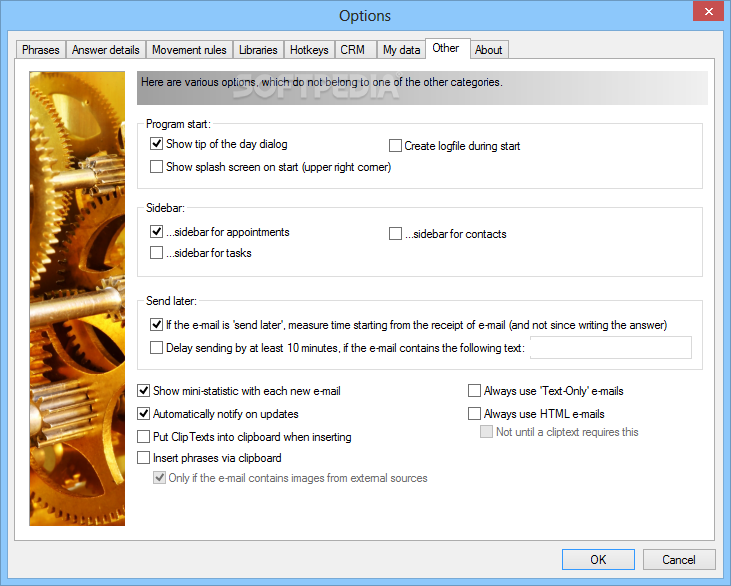Disable Automatically notify on updates

click(x=143, y=414)
